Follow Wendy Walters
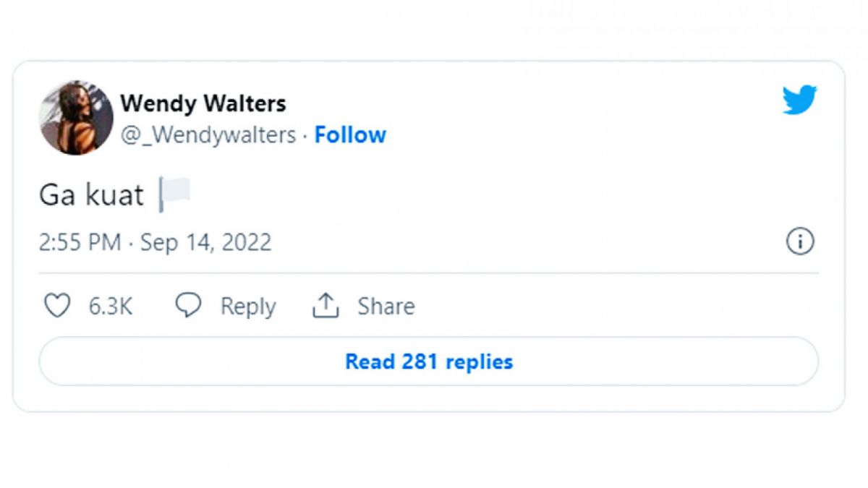Screen dimensions: 868x488 pos(350,135)
